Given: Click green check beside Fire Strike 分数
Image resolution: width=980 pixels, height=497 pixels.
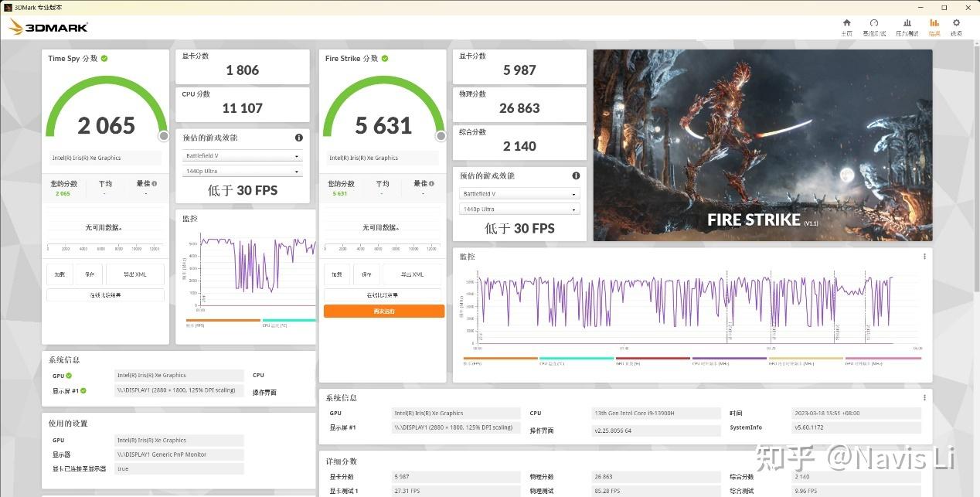Looking at the screenshot, I should click(384, 58).
